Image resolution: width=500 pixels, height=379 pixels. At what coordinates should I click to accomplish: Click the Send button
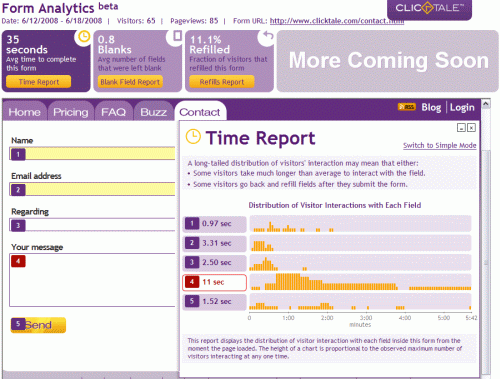pos(38,325)
